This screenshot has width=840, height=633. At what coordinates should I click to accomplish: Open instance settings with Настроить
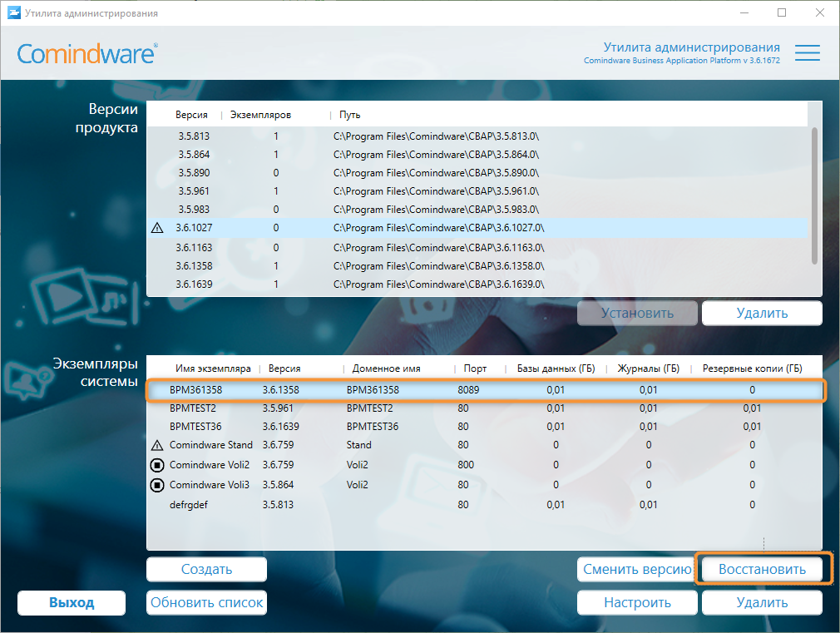637,602
